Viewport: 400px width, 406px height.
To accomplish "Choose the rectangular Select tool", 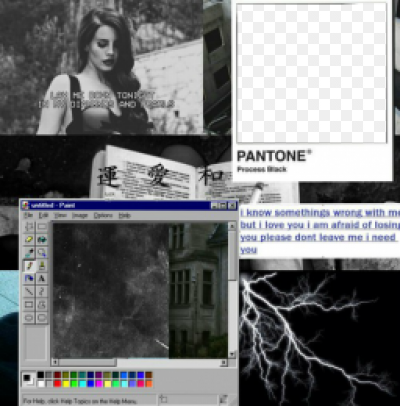I will click(42, 227).
